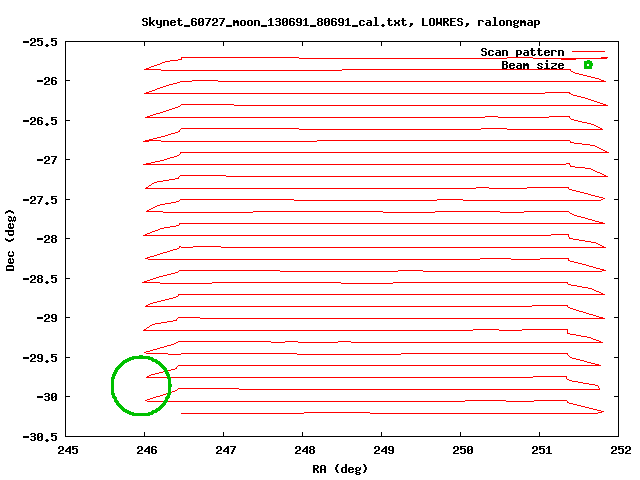Click the -25.5 tick label on Dec axis
Screen dimensions: 640x480
pos(39,42)
